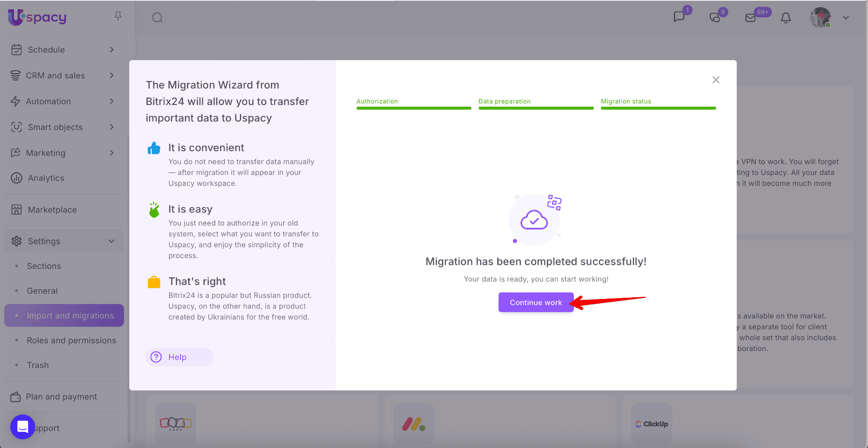Click the CRM and sales stack icon

point(15,75)
